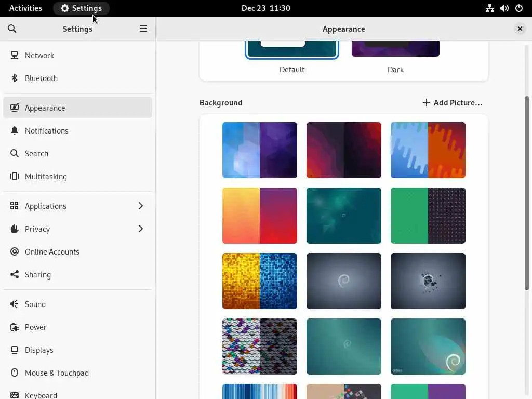This screenshot has height=399, width=532.
Task: Click the Keyboard icon in sidebar
Action: tap(14, 395)
